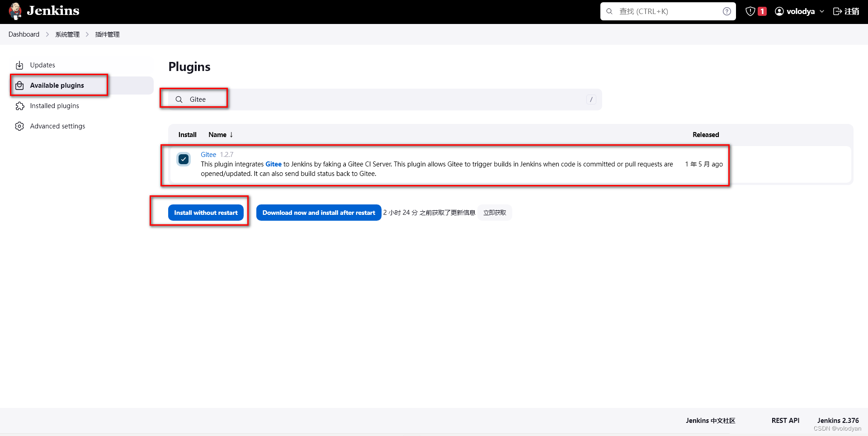Click the Available plugins bag icon

pos(19,85)
